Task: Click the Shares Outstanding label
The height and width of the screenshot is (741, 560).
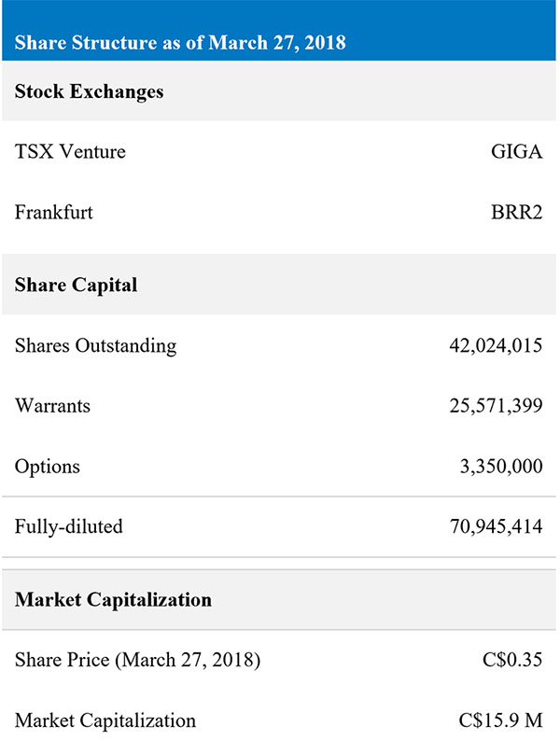Action: coord(95,346)
